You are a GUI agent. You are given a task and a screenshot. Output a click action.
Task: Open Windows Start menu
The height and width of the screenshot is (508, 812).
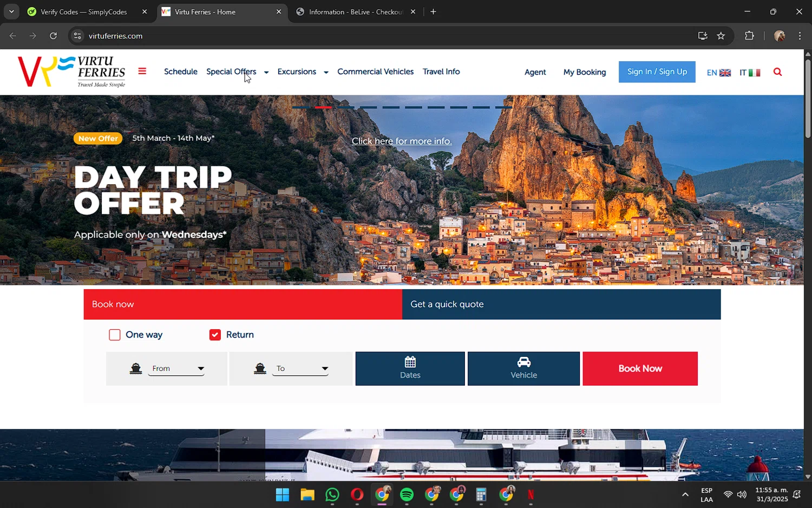click(283, 495)
